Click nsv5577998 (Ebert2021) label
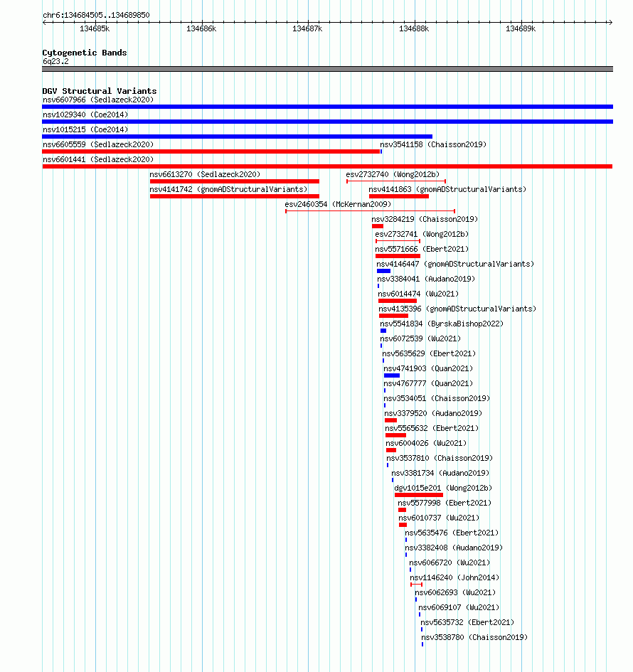Viewport: 633px width, 672px height. (x=445, y=503)
